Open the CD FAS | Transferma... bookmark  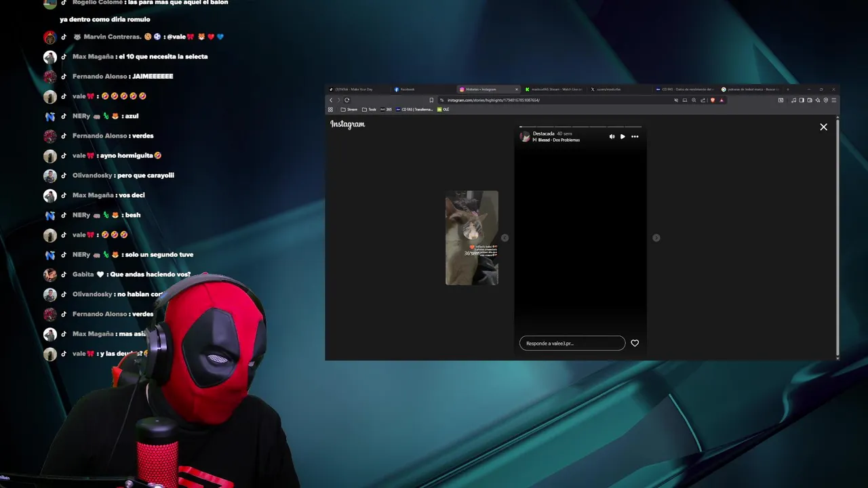tap(414, 109)
